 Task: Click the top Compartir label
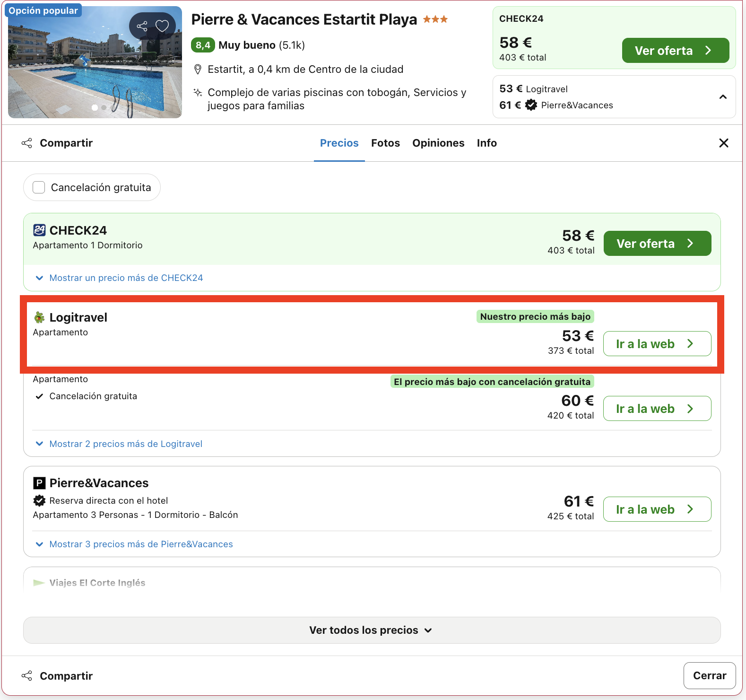[66, 143]
